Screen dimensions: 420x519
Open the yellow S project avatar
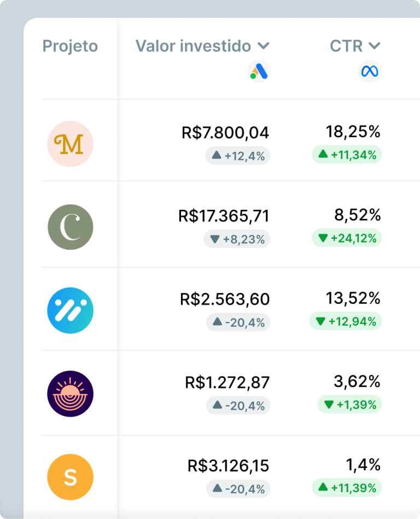(71, 477)
